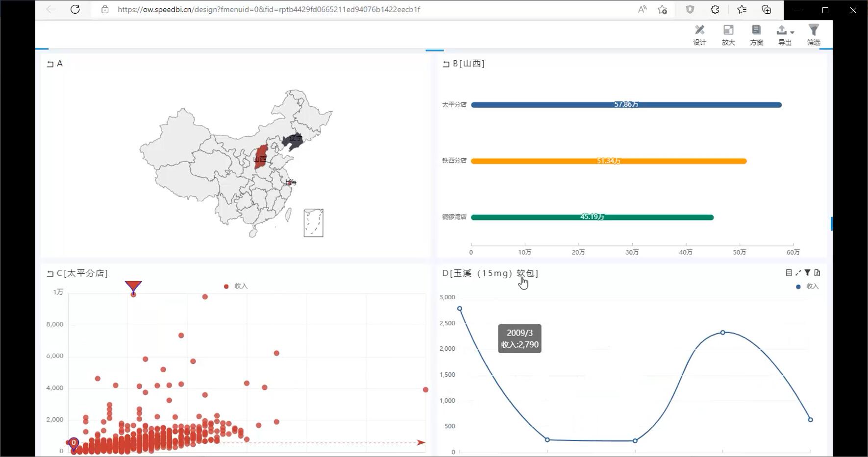Click chart D export file icon
The height and width of the screenshot is (457, 868).
(817, 273)
